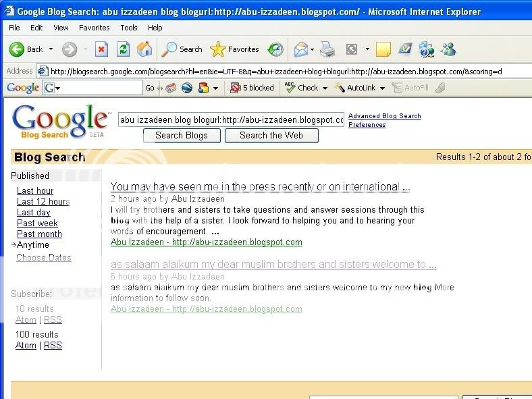This screenshot has width=532, height=399.
Task: Click the Back arrow icon
Action: (17, 49)
